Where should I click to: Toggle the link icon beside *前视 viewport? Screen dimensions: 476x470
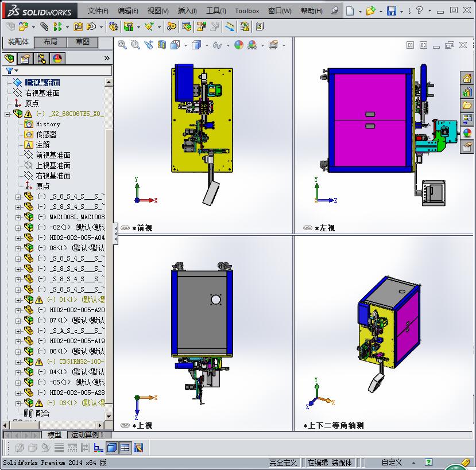(x=125, y=228)
